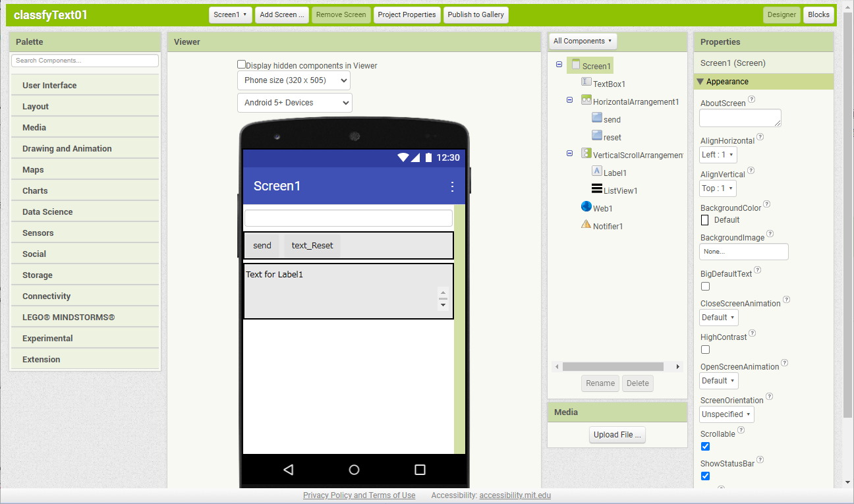Image resolution: width=854 pixels, height=504 pixels.
Task: Open User Interface palette category
Action: pos(85,86)
